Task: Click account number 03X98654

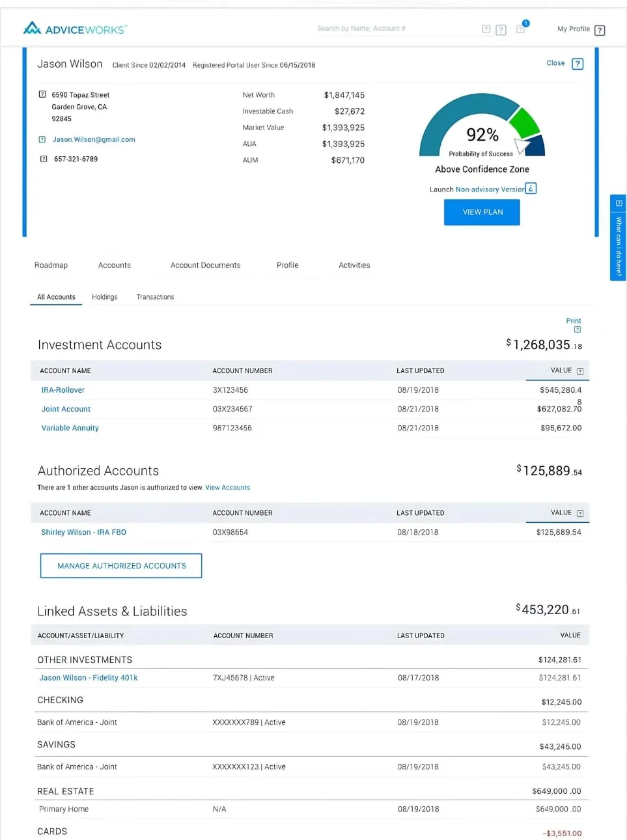Action: [230, 532]
